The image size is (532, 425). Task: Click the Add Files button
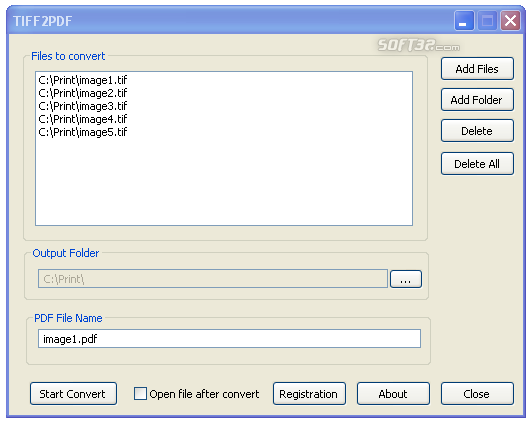(477, 69)
